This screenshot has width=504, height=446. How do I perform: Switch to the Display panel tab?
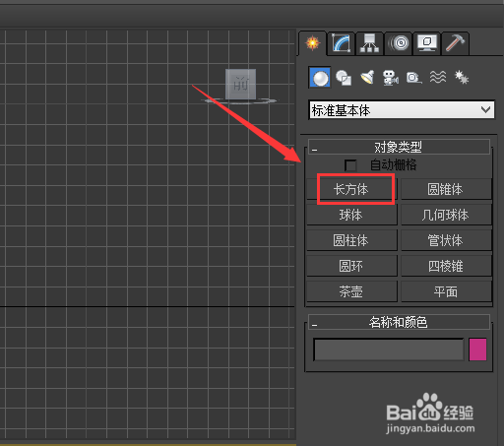pyautogui.click(x=426, y=43)
